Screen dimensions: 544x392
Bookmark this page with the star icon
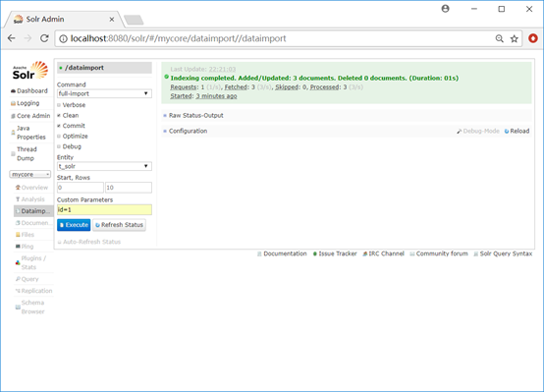(515, 38)
